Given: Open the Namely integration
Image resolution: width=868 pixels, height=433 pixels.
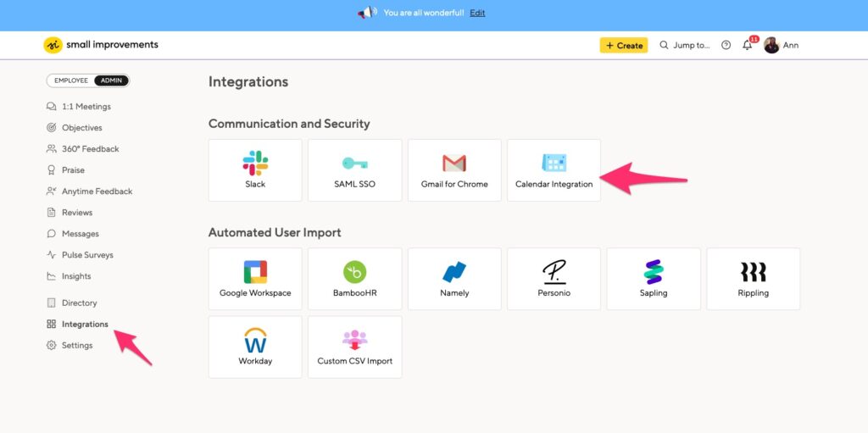Looking at the screenshot, I should pyautogui.click(x=454, y=279).
